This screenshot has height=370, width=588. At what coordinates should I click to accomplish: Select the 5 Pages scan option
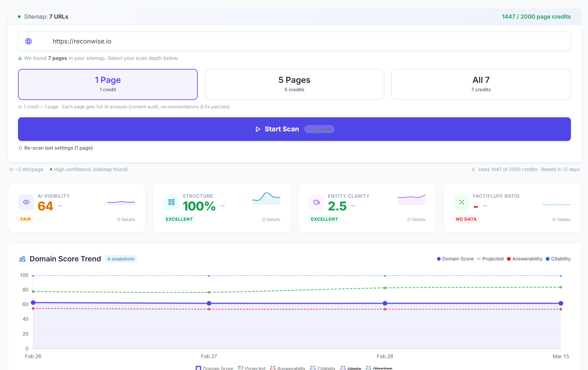tap(294, 84)
